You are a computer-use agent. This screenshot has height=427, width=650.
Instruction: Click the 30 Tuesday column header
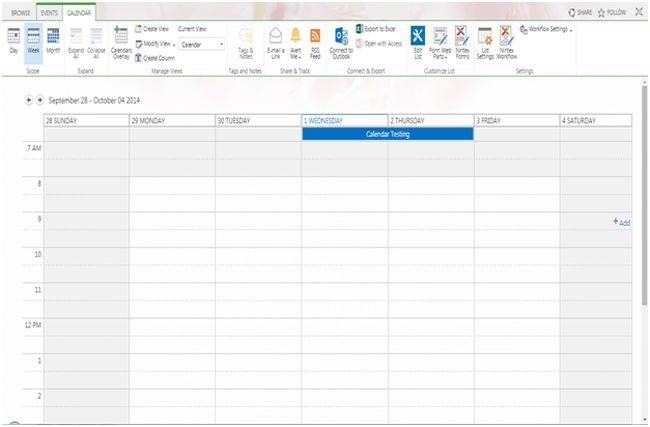click(258, 121)
